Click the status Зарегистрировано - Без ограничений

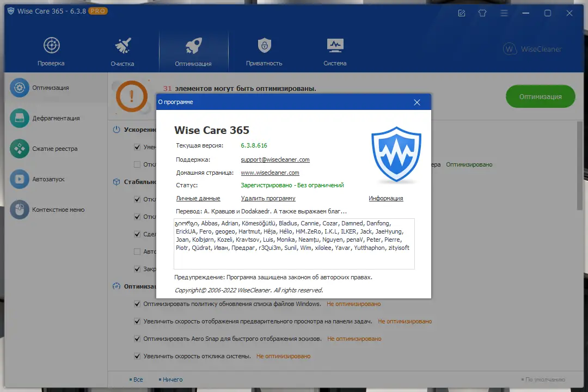(x=292, y=185)
